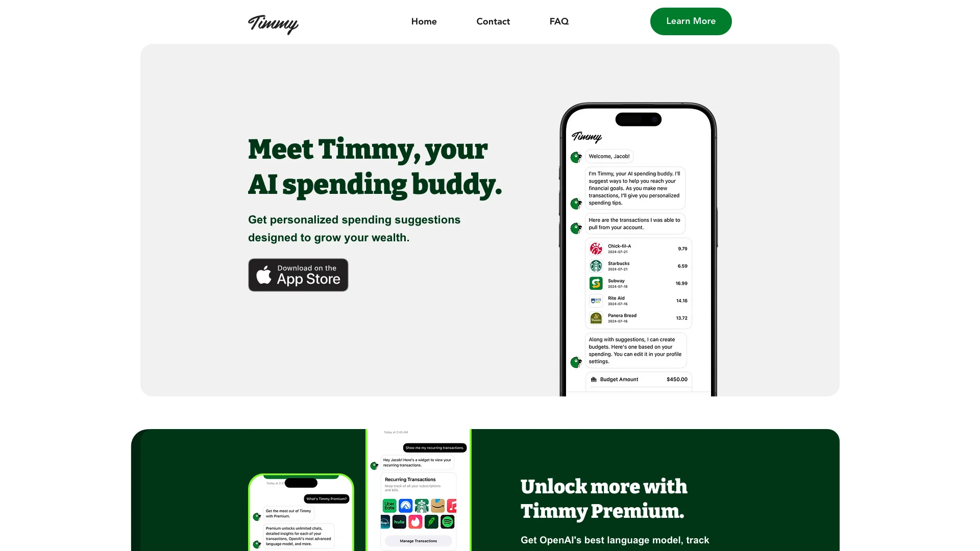Scroll the transactions list panel
980x551 pixels.
point(636,282)
